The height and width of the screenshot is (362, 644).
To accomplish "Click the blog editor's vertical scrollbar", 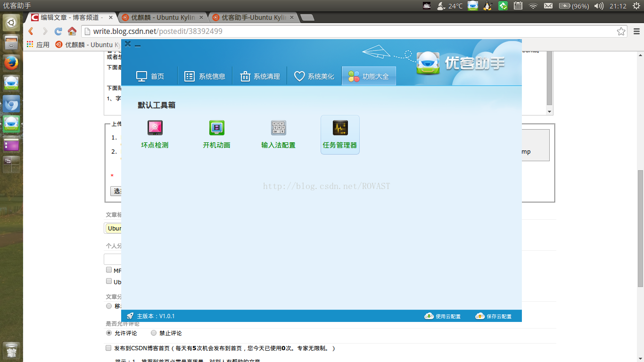I will click(x=549, y=80).
